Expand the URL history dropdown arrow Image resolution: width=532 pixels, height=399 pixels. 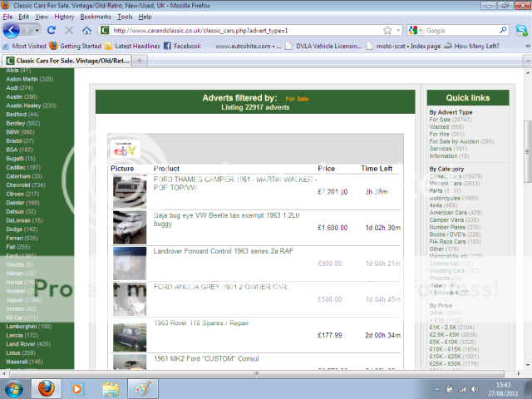coord(398,30)
